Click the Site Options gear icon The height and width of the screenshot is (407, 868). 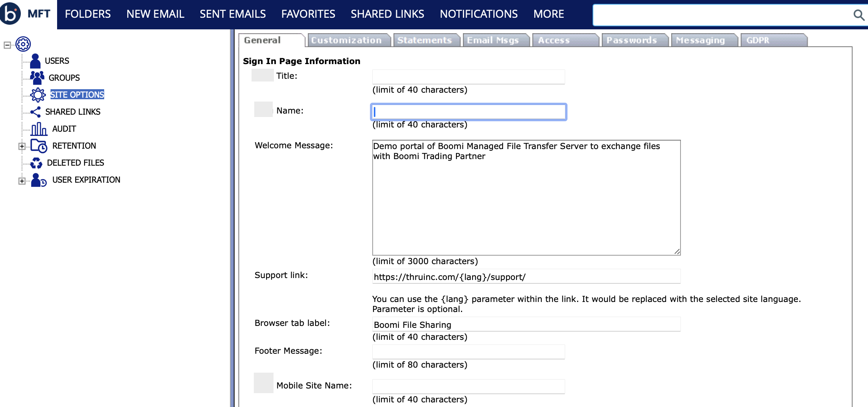click(x=38, y=95)
